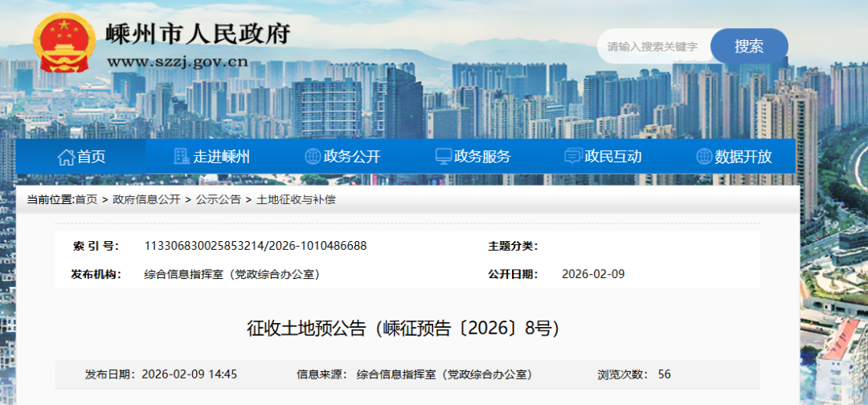Click the chat bubble icon beside 政民互动

tap(573, 157)
